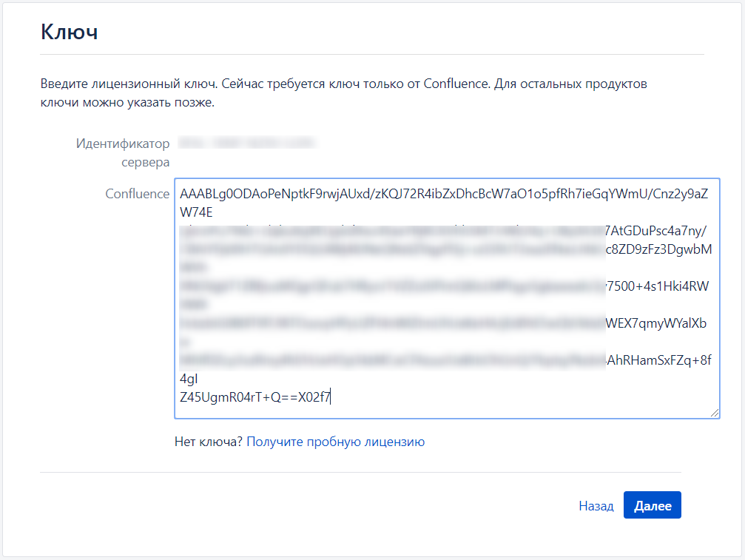745x560 pixels.
Task: Place cursor after "X02f7" in the key field
Action: (x=331, y=397)
